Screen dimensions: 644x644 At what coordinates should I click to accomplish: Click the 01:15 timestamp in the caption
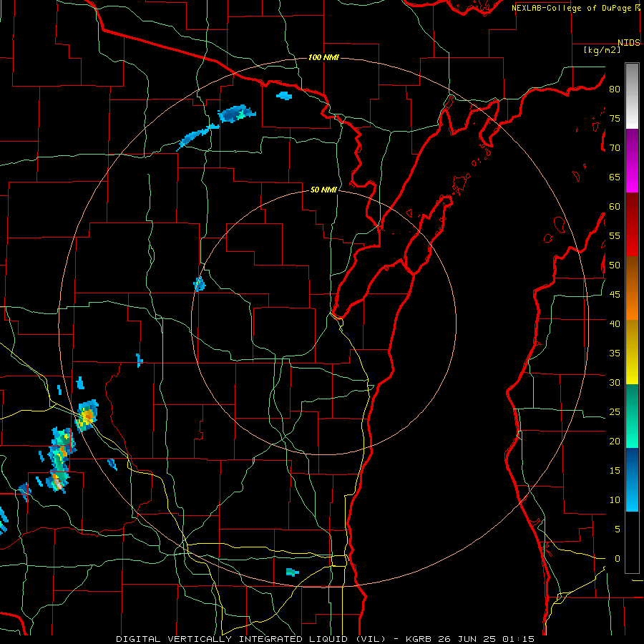point(517,639)
